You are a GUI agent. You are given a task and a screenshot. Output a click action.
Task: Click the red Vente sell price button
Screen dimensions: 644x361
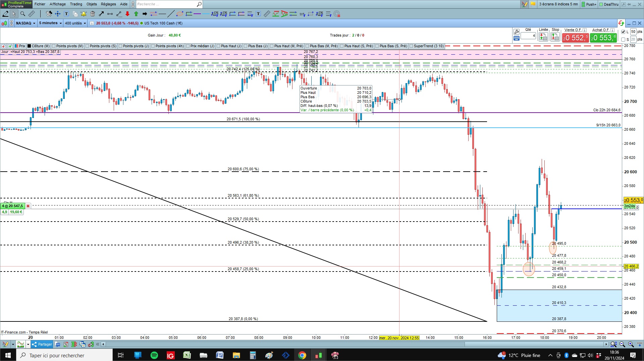pyautogui.click(x=575, y=38)
